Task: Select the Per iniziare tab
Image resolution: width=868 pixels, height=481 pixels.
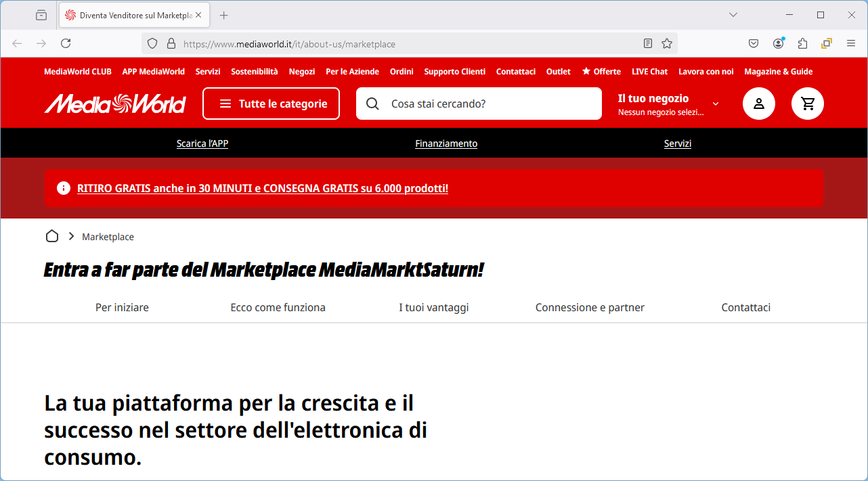Action: [x=122, y=307]
